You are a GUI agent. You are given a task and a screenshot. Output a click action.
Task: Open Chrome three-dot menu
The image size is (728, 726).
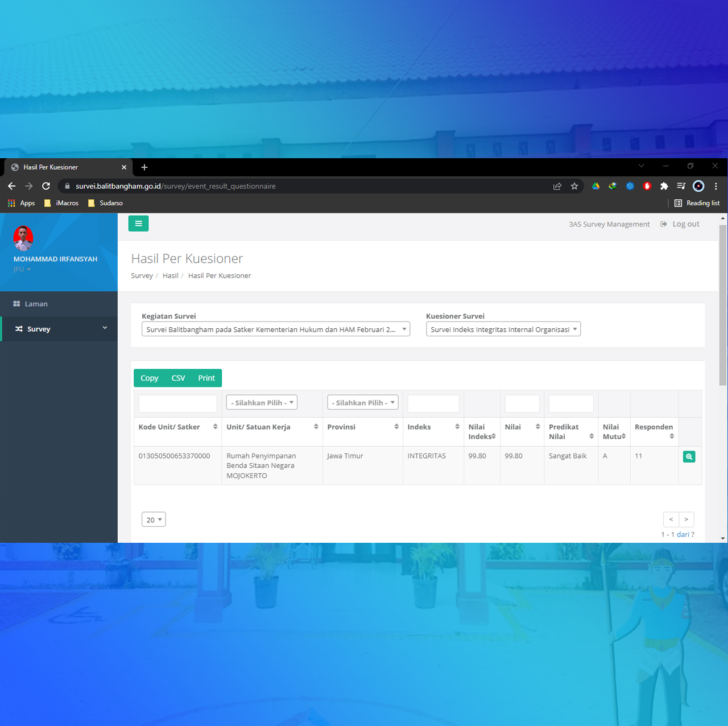click(x=716, y=186)
